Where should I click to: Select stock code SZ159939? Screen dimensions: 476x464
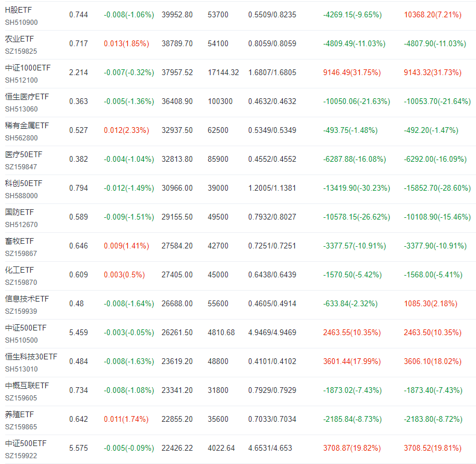pyautogui.click(x=21, y=311)
